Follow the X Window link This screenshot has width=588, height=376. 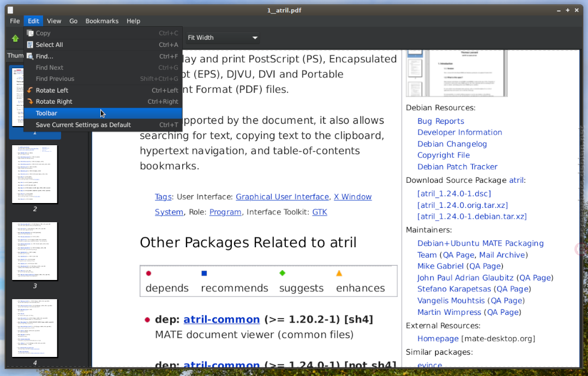point(352,196)
